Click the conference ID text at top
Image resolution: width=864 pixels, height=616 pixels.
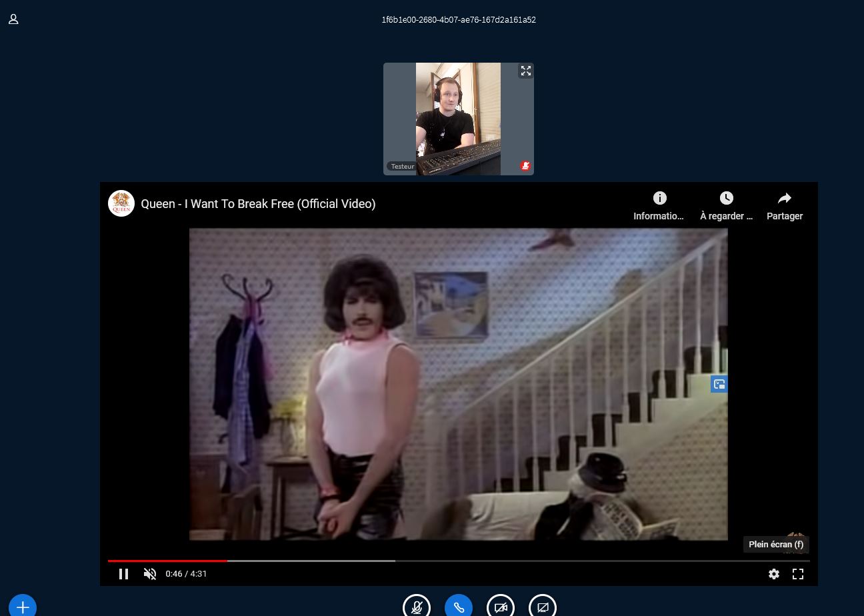(x=459, y=20)
